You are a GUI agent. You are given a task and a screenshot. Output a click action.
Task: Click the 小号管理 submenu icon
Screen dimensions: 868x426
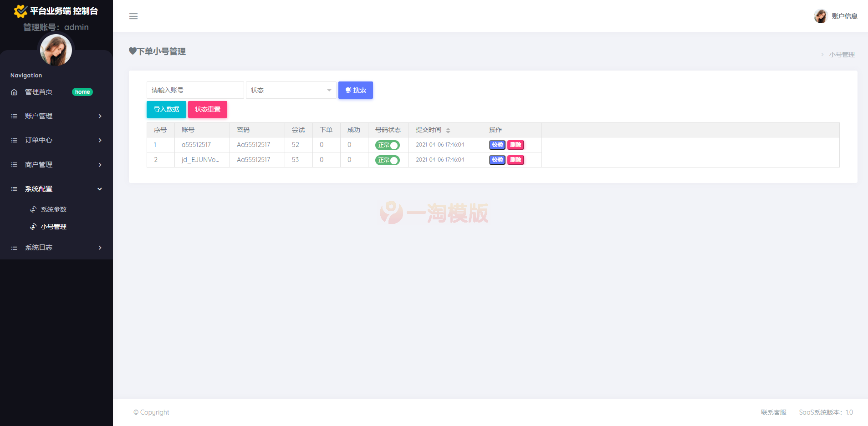[x=33, y=226]
